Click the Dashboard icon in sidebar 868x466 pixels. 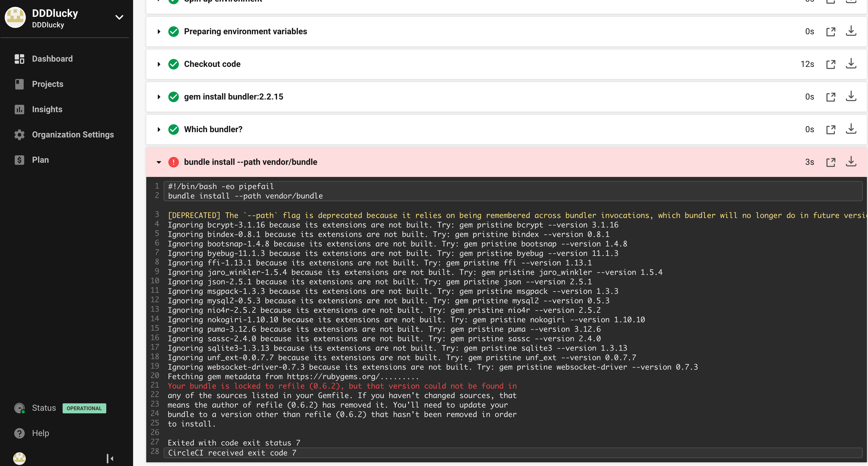tap(19, 58)
